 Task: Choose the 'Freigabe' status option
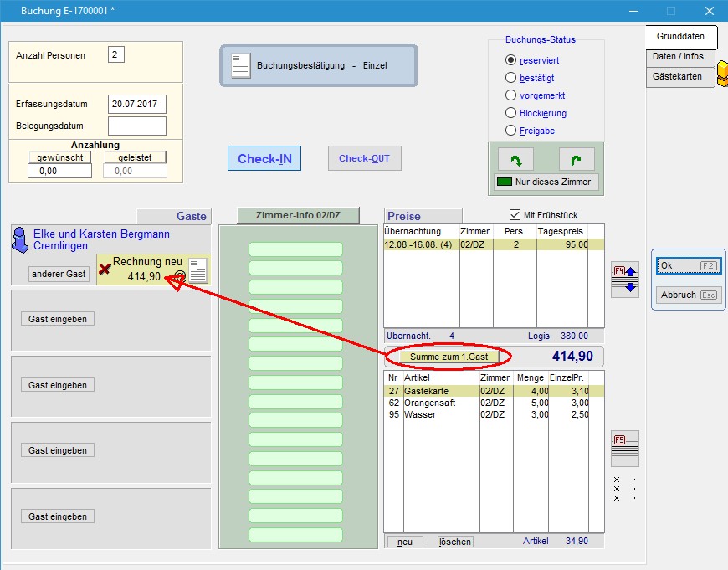(511, 131)
